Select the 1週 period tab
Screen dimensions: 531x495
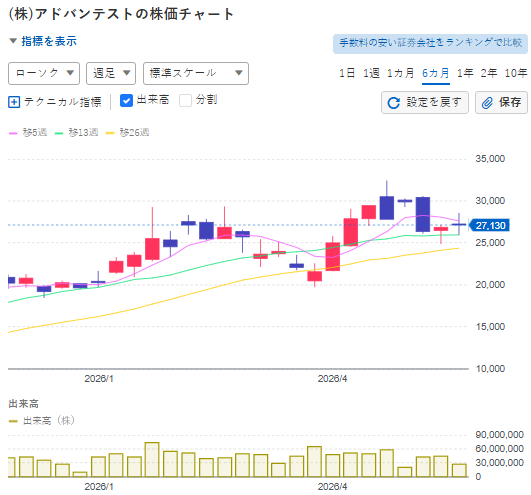(x=371, y=73)
